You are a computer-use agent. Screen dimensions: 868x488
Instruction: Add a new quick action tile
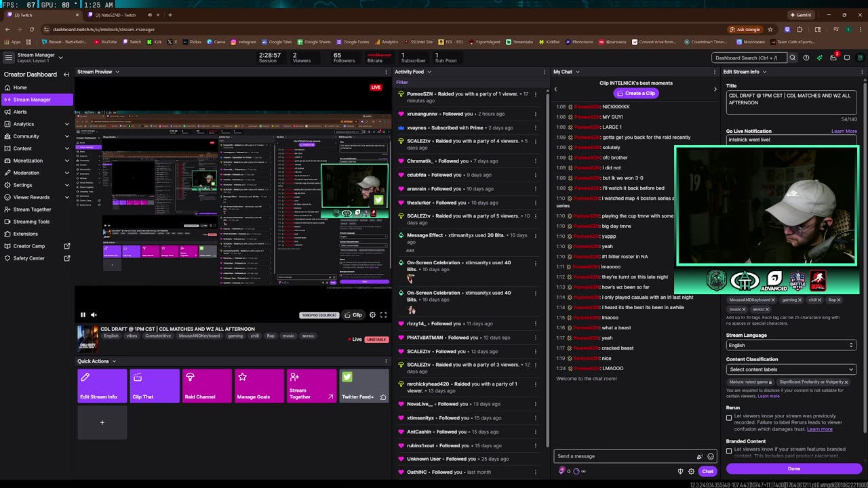coord(102,422)
